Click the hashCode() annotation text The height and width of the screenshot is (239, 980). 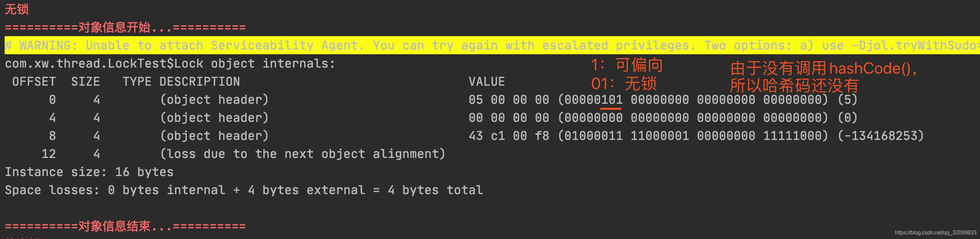point(824,77)
